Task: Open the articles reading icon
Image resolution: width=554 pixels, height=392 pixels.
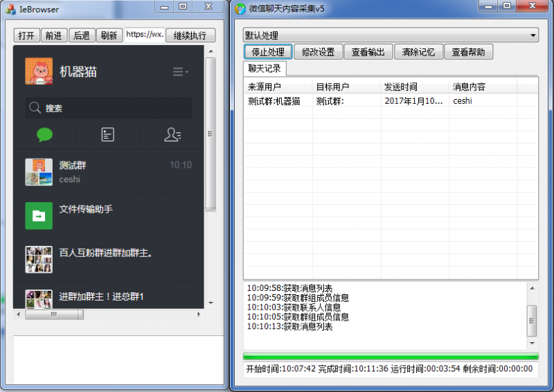Action: (108, 134)
